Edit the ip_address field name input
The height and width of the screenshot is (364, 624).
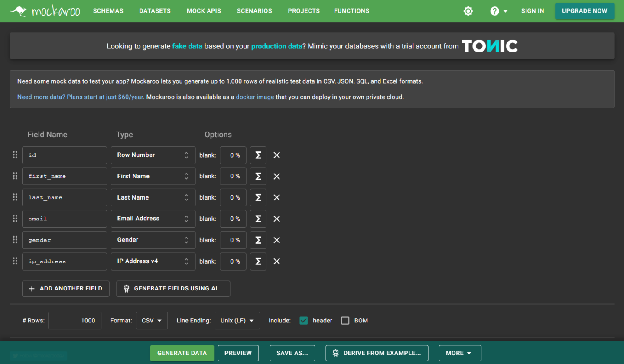pos(65,261)
